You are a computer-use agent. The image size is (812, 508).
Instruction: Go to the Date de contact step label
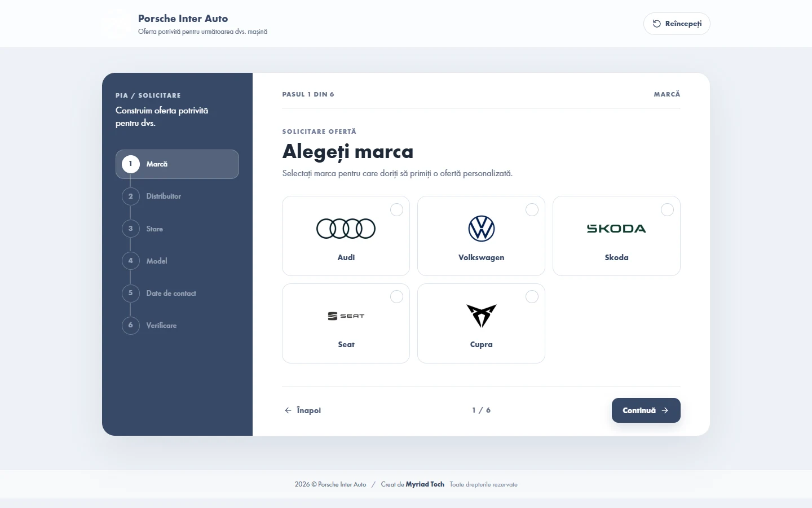(x=171, y=293)
